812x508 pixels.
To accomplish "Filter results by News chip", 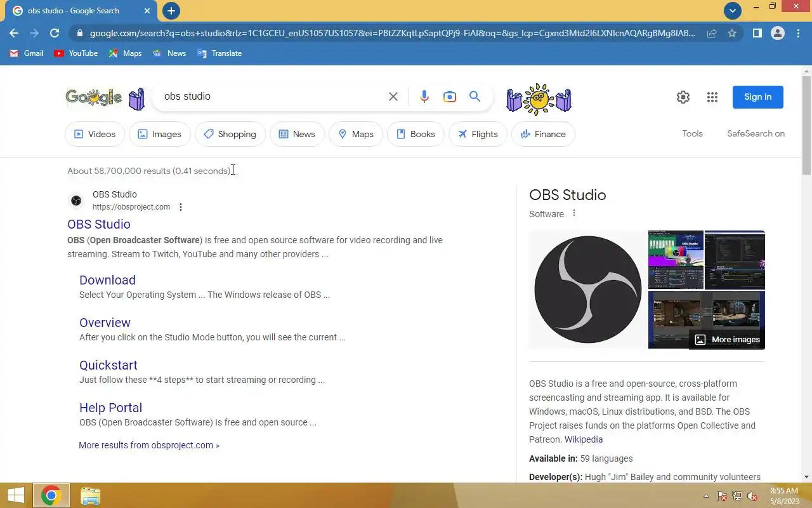I will coord(297,134).
